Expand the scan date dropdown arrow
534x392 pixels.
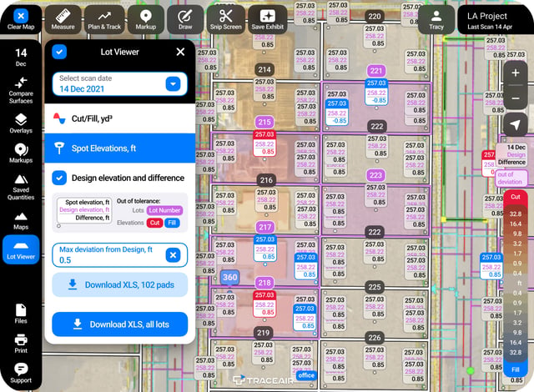173,84
